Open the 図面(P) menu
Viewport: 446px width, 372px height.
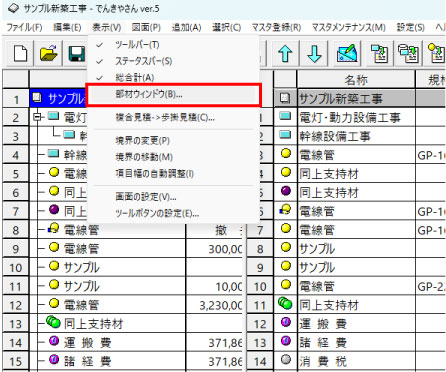pyautogui.click(x=146, y=27)
